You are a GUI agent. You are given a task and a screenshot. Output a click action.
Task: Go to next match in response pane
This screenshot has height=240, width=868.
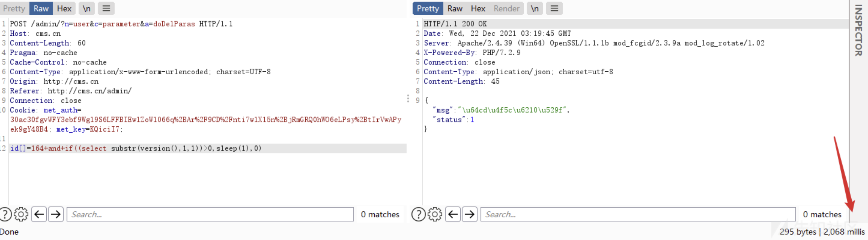[x=470, y=214]
